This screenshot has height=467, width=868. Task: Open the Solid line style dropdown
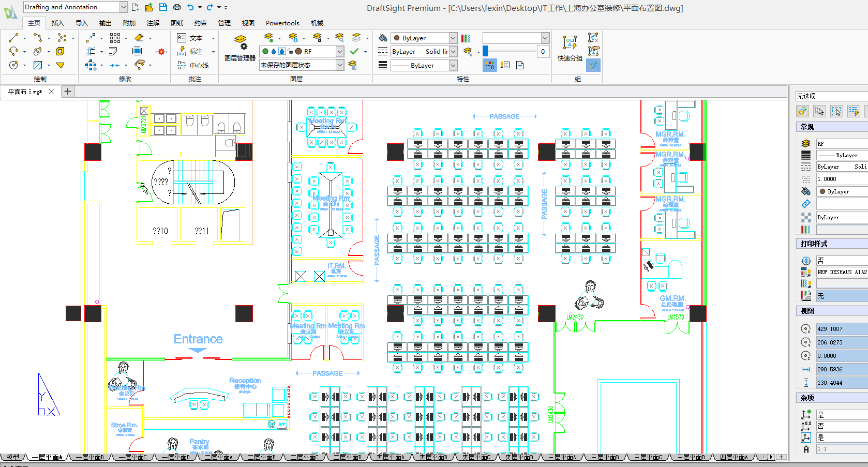[x=453, y=51]
